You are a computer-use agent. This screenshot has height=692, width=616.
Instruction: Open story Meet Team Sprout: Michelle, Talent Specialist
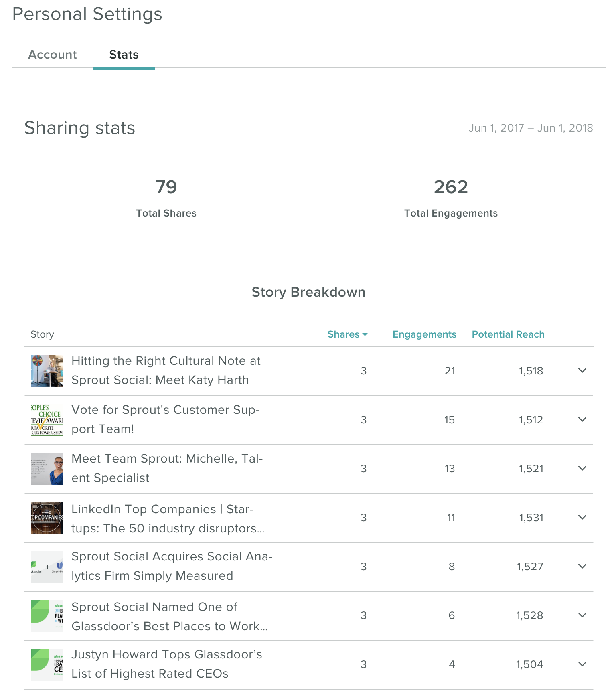167,468
